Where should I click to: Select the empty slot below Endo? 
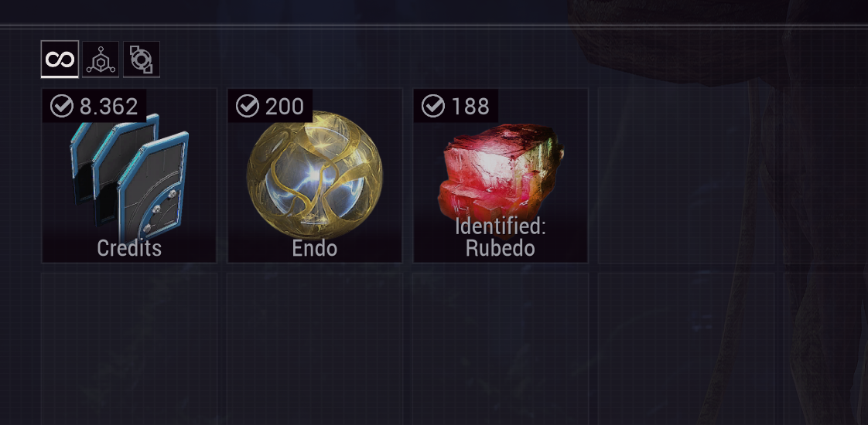tap(314, 348)
